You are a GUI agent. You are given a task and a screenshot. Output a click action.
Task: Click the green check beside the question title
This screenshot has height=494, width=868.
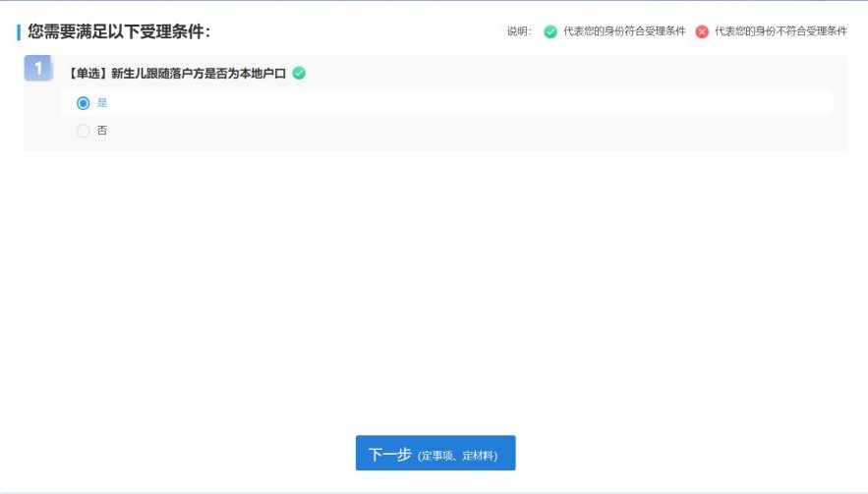(x=299, y=73)
